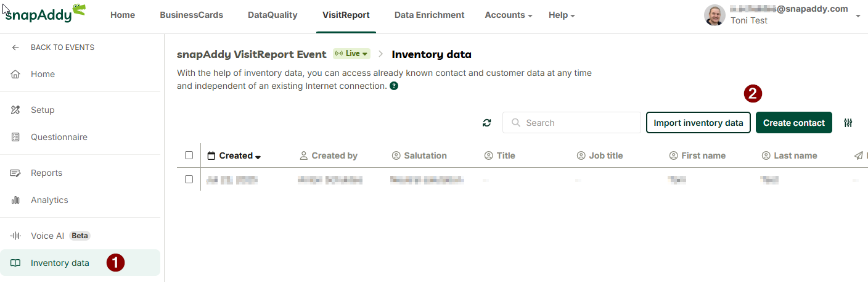
Task: Open the Accounts dropdown menu
Action: tap(509, 15)
